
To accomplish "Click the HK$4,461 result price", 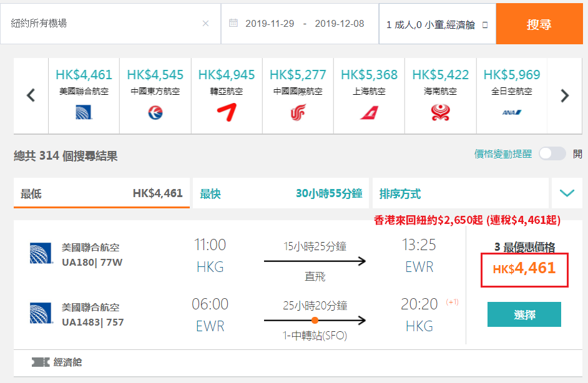I will coord(524,268).
